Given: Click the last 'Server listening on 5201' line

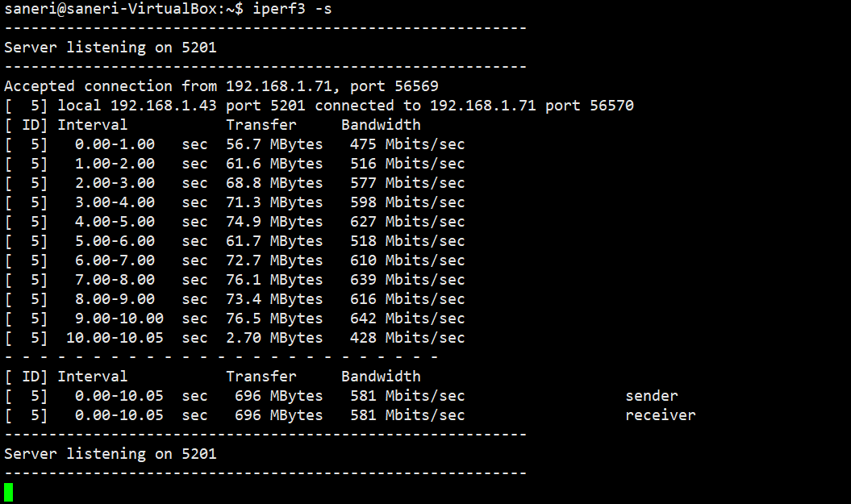Looking at the screenshot, I should [111, 454].
